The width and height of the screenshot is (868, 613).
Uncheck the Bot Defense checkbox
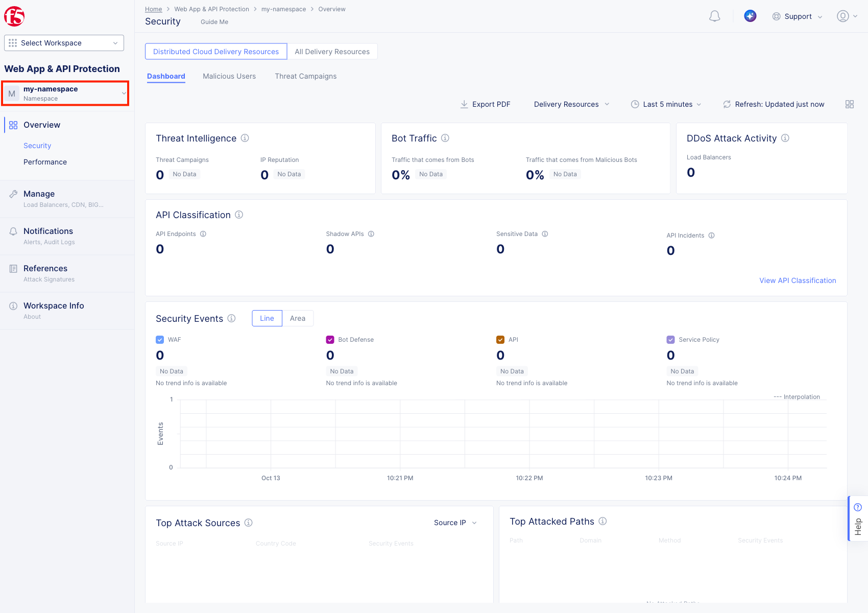click(330, 340)
